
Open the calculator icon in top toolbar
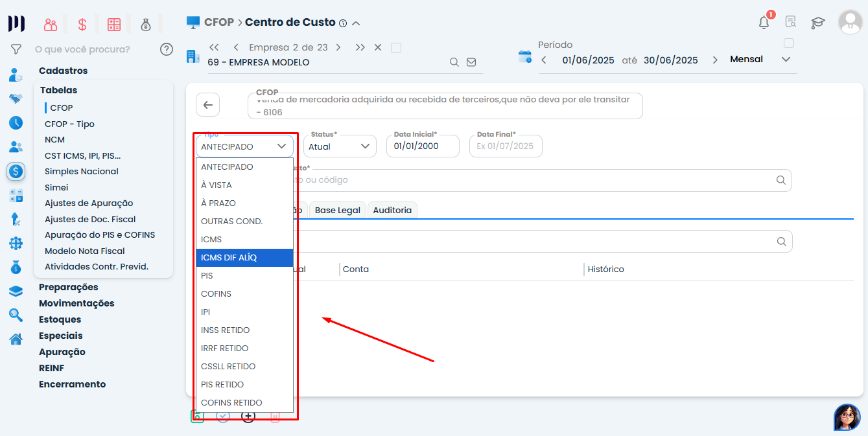[x=114, y=25]
